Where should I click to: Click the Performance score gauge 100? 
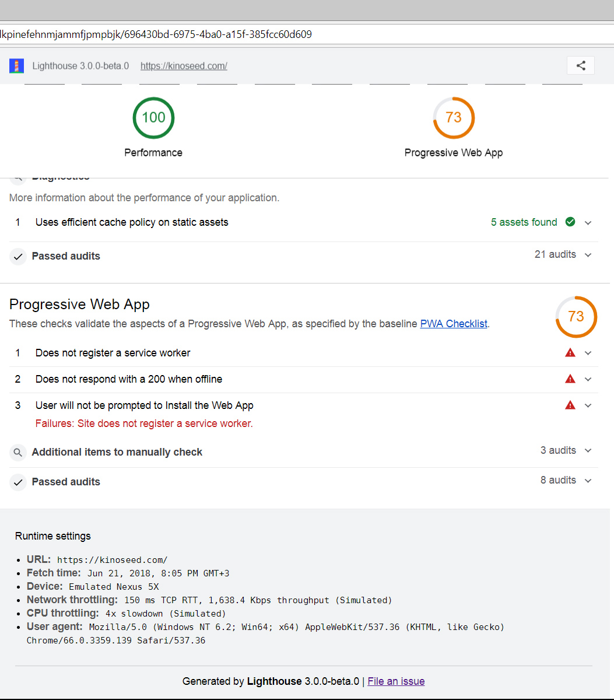pyautogui.click(x=153, y=118)
